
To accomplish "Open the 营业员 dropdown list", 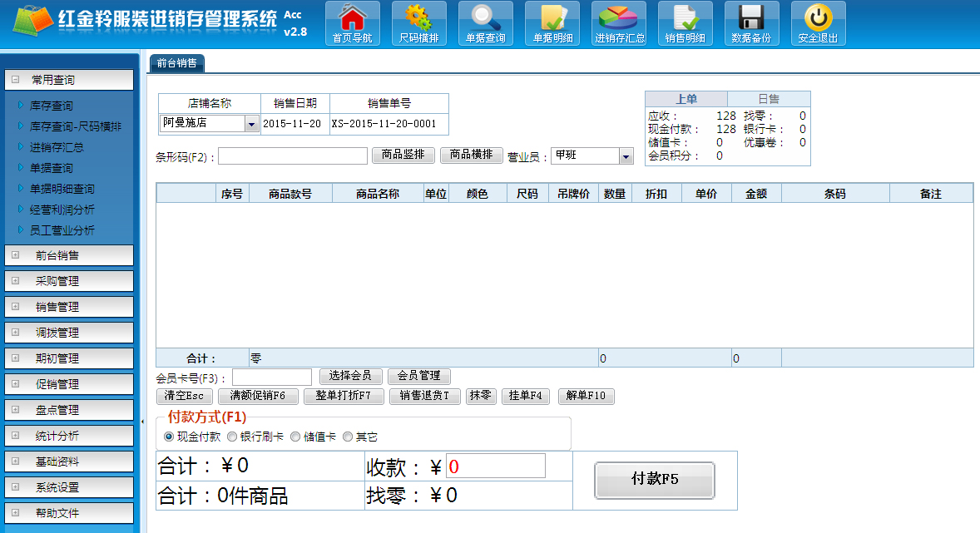I will coord(626,156).
